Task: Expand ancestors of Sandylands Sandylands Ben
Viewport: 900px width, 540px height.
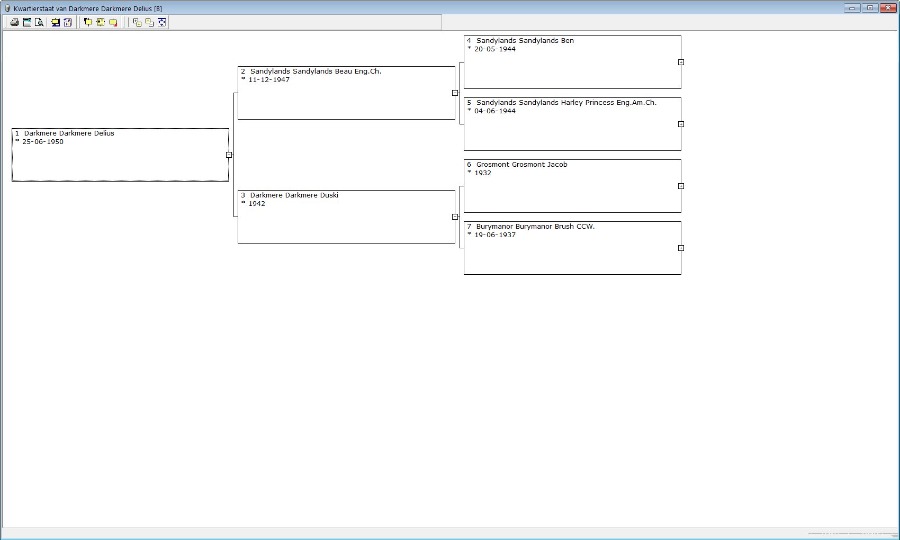Action: [x=681, y=62]
